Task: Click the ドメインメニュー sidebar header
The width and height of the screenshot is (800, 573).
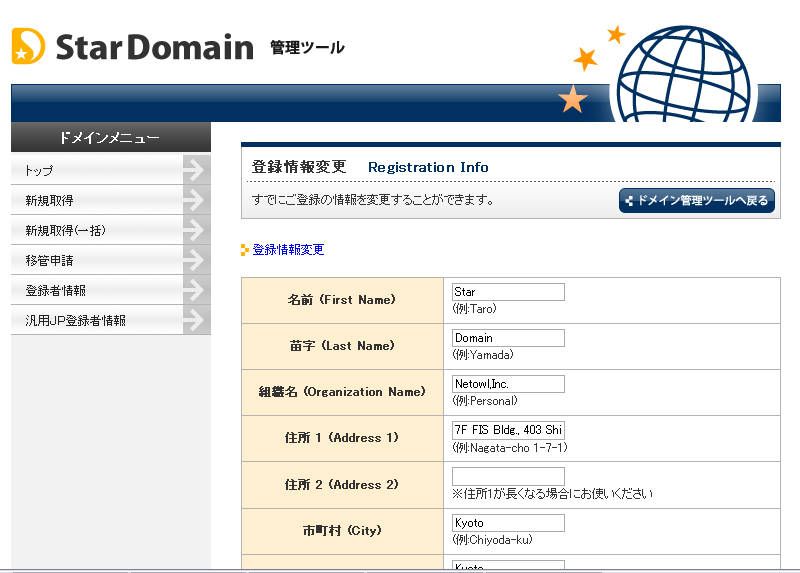Action: tap(111, 137)
